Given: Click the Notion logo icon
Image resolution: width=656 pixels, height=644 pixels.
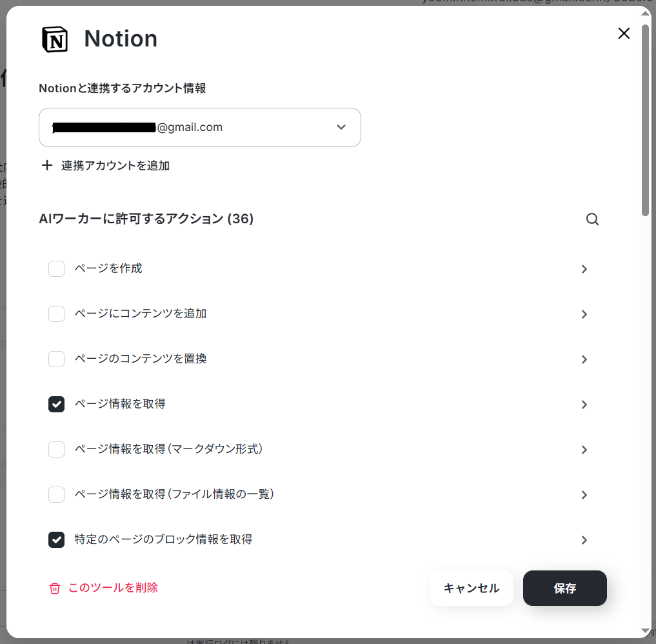Looking at the screenshot, I should click(x=55, y=39).
